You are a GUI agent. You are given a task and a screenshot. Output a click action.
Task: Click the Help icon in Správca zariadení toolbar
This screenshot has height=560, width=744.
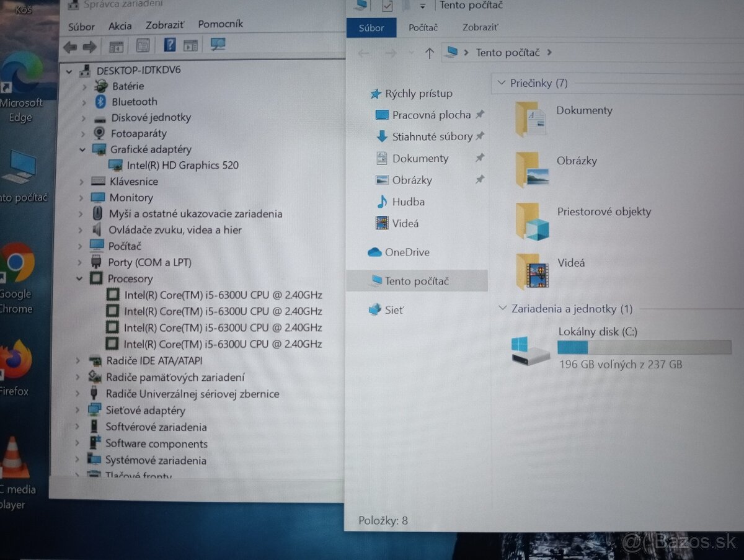tap(169, 45)
